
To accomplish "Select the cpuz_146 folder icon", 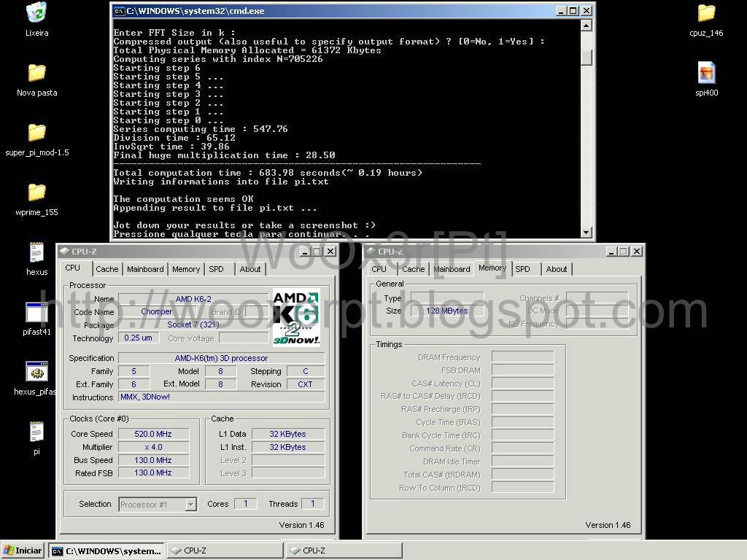I will coord(706,13).
